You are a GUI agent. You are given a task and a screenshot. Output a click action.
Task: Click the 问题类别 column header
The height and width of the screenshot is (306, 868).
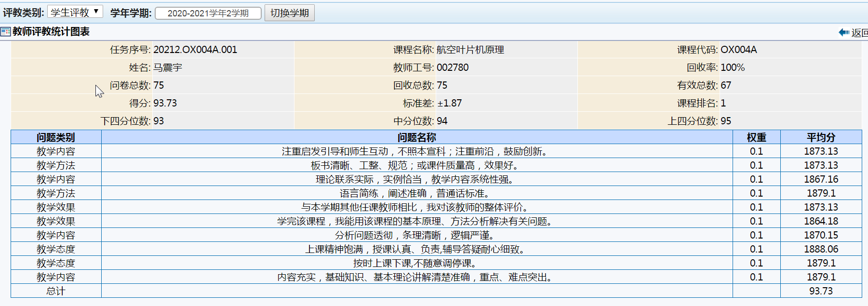pyautogui.click(x=56, y=137)
